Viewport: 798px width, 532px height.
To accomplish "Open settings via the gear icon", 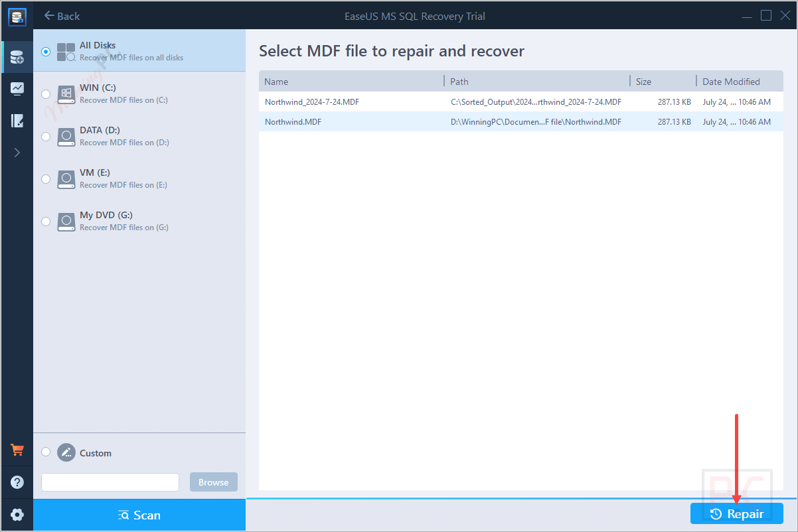I will [16, 514].
